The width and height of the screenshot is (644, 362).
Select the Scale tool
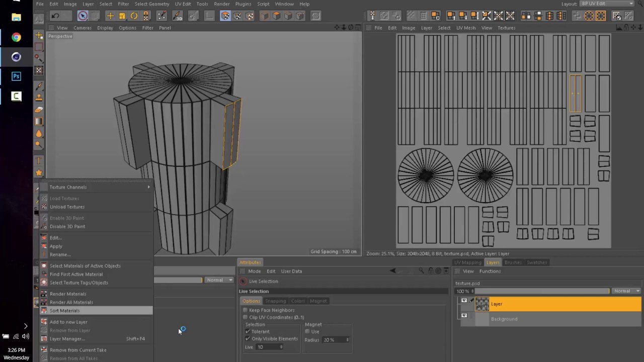(x=122, y=16)
